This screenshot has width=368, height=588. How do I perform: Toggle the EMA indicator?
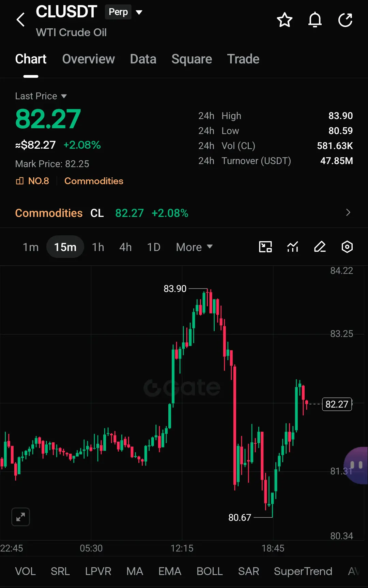[x=170, y=571]
